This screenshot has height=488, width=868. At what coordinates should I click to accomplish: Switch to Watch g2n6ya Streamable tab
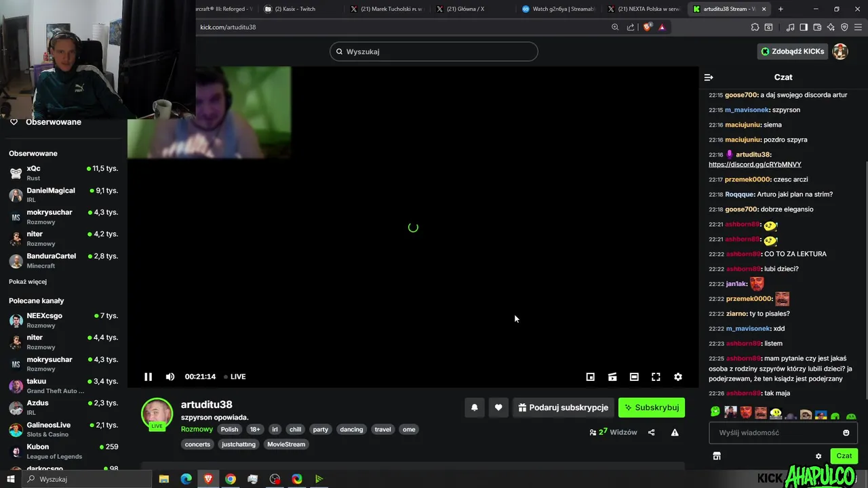click(558, 9)
